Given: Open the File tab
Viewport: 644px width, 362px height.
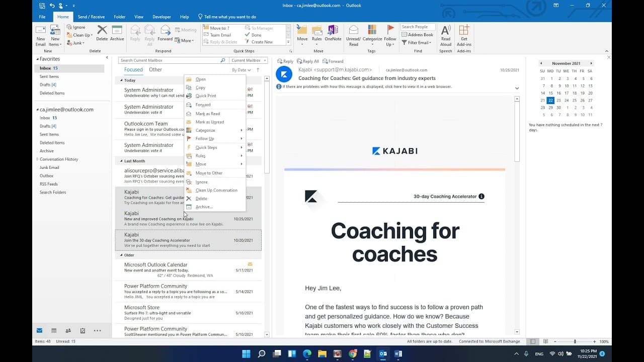Looking at the screenshot, I should (x=42, y=17).
